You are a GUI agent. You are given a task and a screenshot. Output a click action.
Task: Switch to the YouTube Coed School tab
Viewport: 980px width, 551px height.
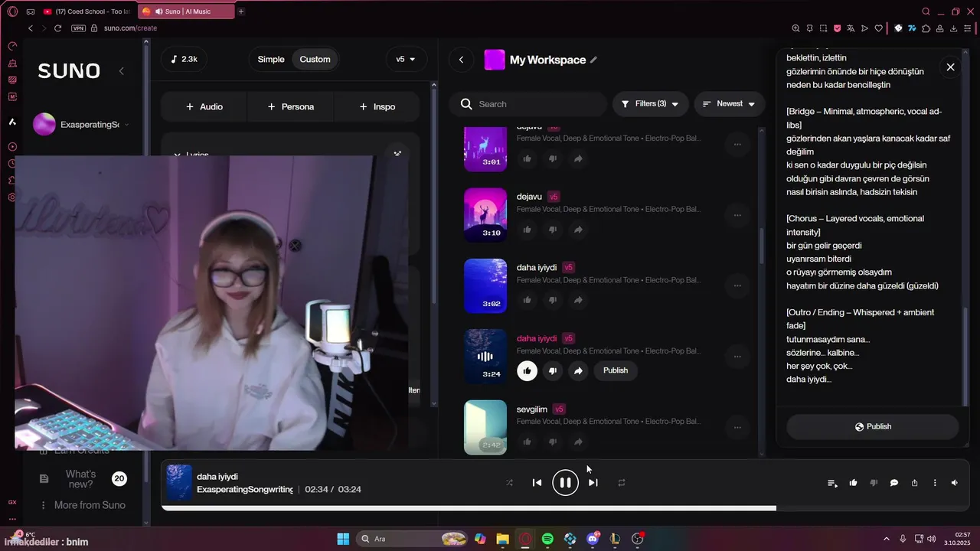pyautogui.click(x=87, y=11)
